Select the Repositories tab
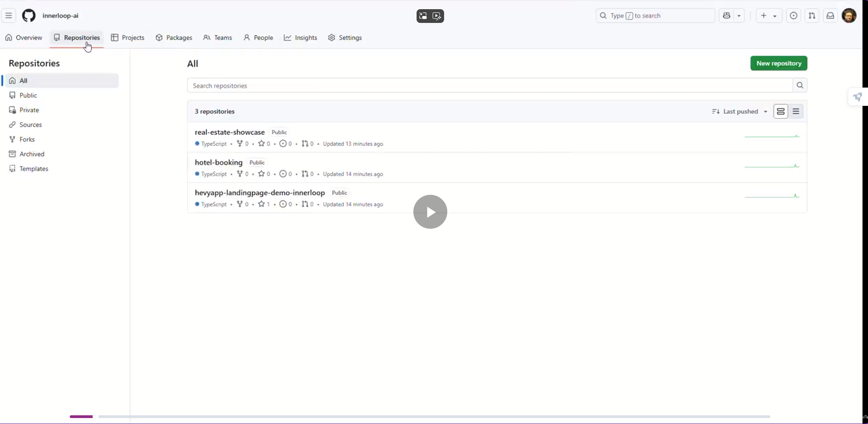The width and height of the screenshot is (868, 424). (x=77, y=38)
